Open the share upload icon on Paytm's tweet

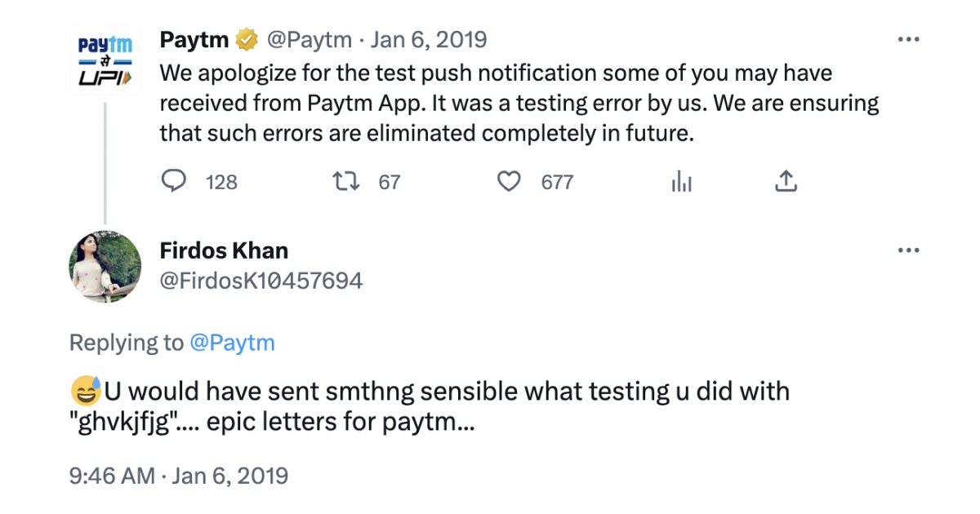(x=786, y=181)
